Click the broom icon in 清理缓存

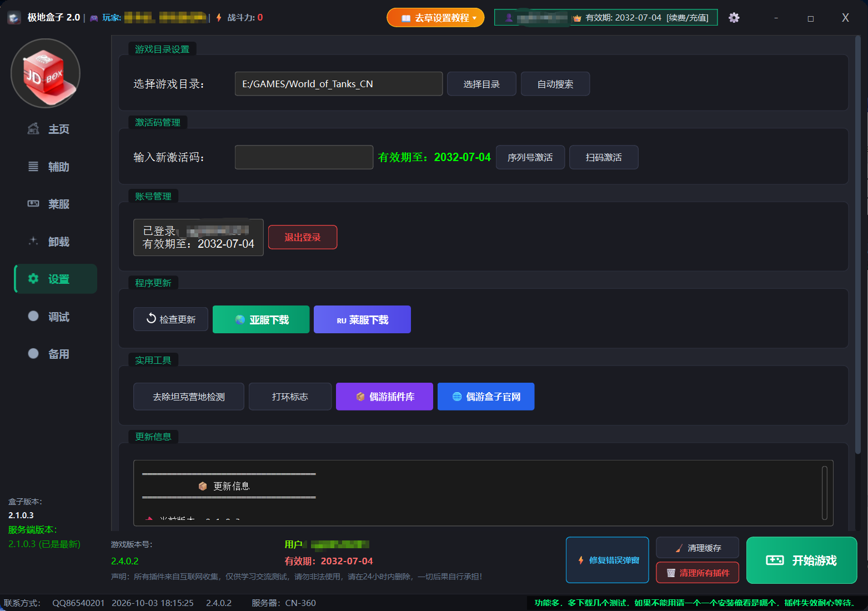pos(679,548)
